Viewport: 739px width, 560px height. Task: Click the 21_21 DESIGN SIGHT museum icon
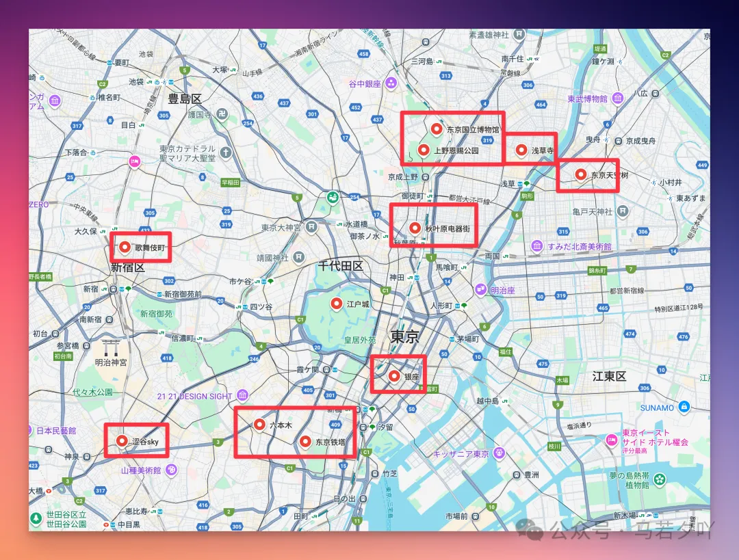pyautogui.click(x=243, y=396)
